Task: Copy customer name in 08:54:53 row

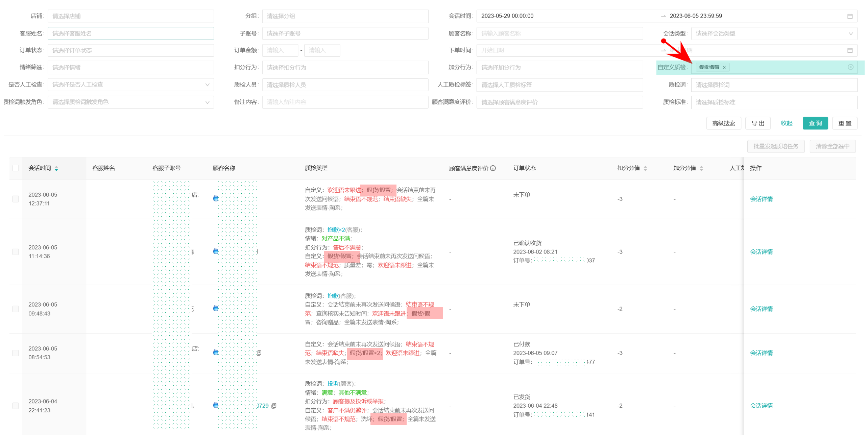Action: point(259,353)
